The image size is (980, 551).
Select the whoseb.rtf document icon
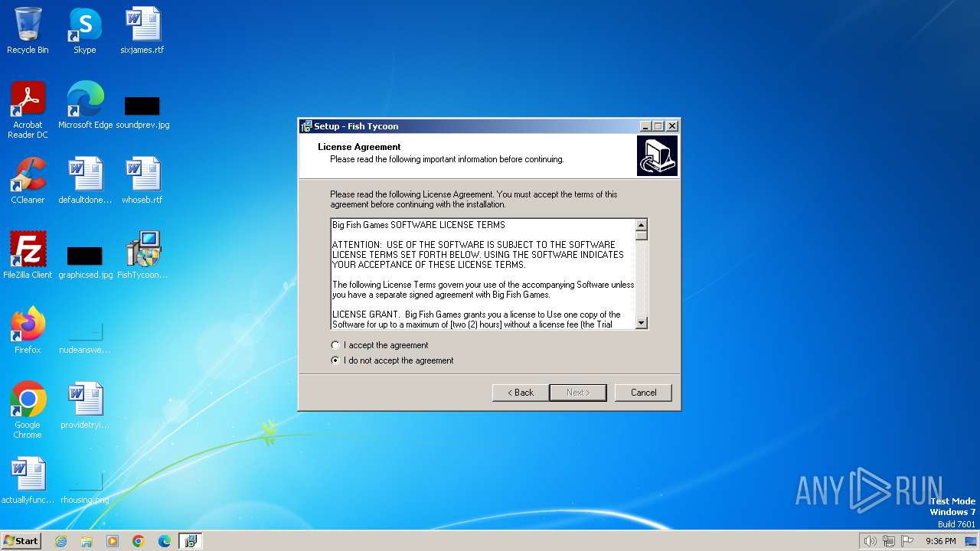click(142, 181)
